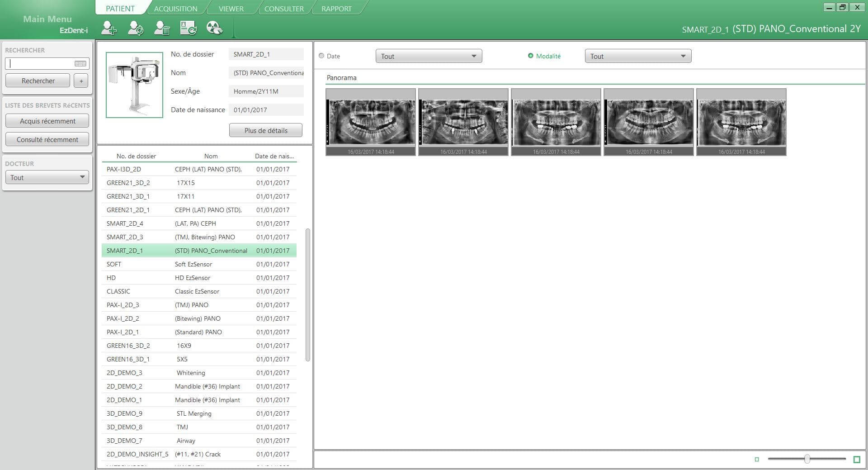
Task: Click the Rechercher button
Action: point(38,81)
